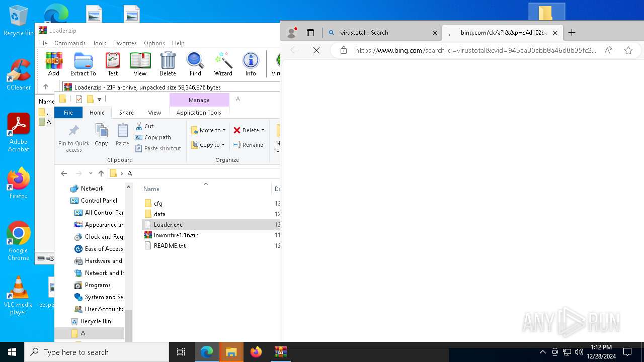The width and height of the screenshot is (644, 362).
Task: Open WinRAR Commands menu
Action: (70, 43)
